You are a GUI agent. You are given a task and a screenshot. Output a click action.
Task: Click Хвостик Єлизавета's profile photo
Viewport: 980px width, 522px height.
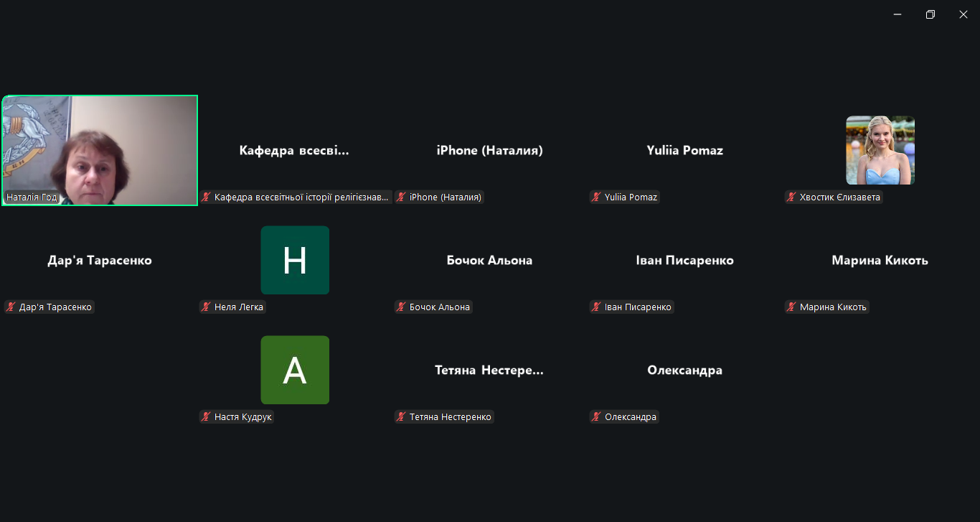pyautogui.click(x=880, y=150)
